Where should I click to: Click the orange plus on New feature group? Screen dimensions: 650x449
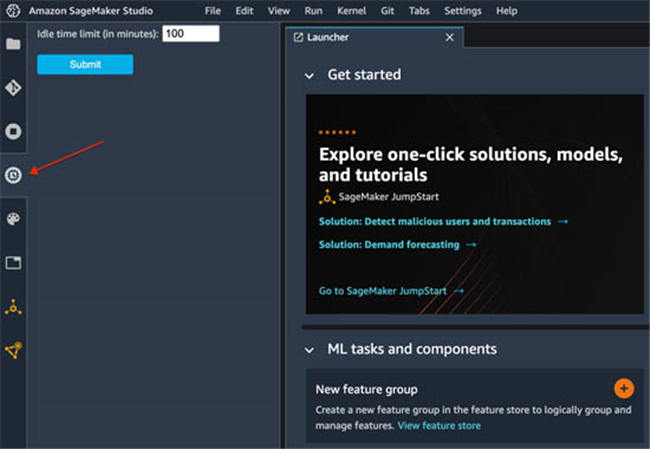tap(623, 388)
